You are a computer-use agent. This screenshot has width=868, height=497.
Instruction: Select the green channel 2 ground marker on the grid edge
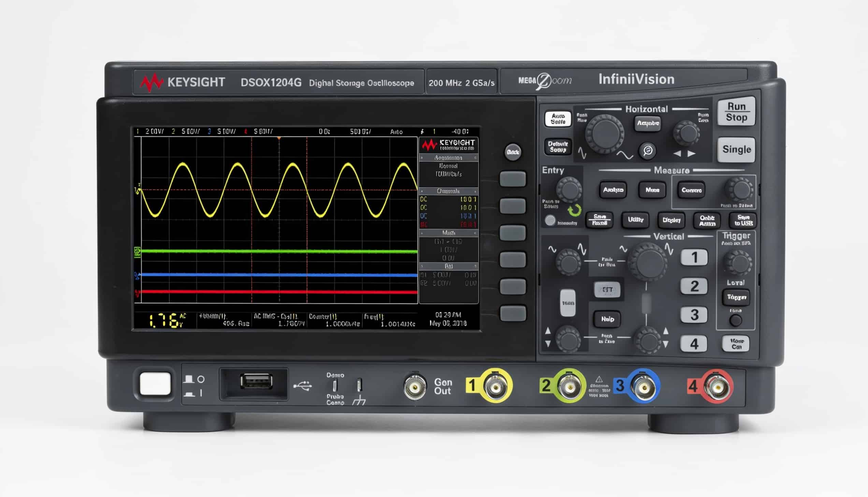click(x=138, y=252)
